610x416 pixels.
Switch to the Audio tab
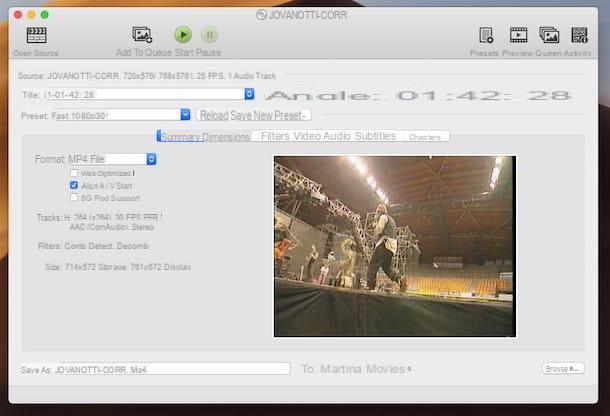(x=337, y=136)
